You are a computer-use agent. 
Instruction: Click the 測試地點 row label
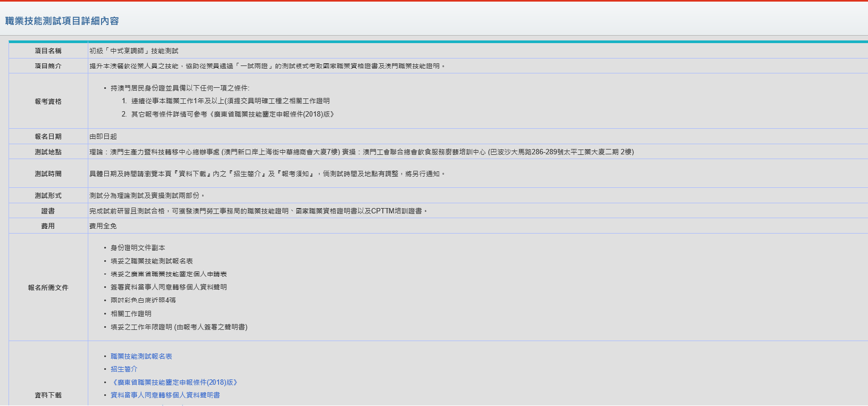[48, 152]
